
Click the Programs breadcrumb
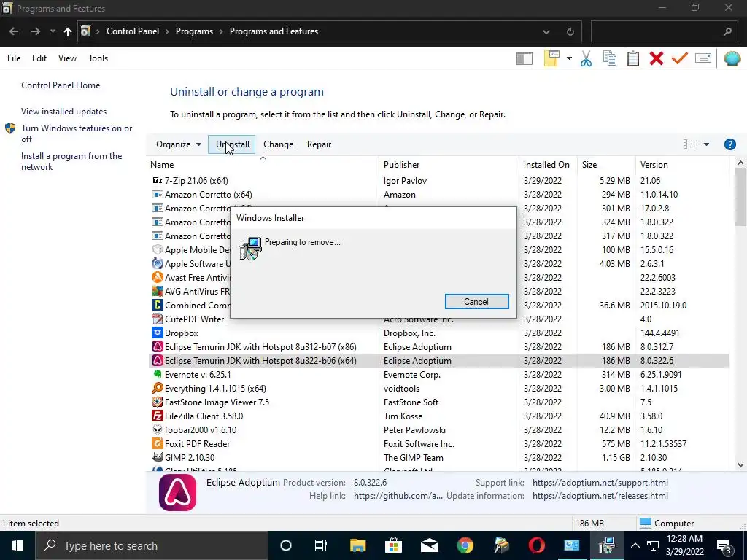(194, 31)
